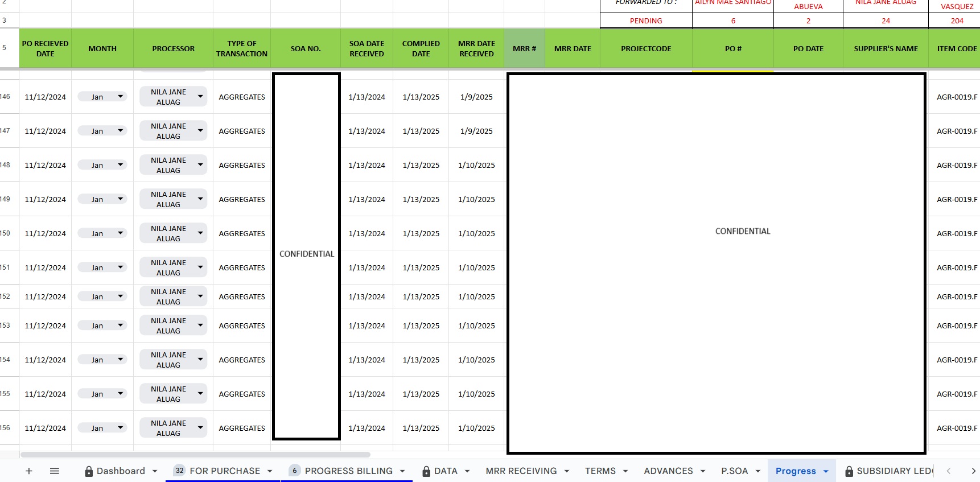
Task: Click the 32 badge on FOR PURCHASE
Action: [180, 471]
